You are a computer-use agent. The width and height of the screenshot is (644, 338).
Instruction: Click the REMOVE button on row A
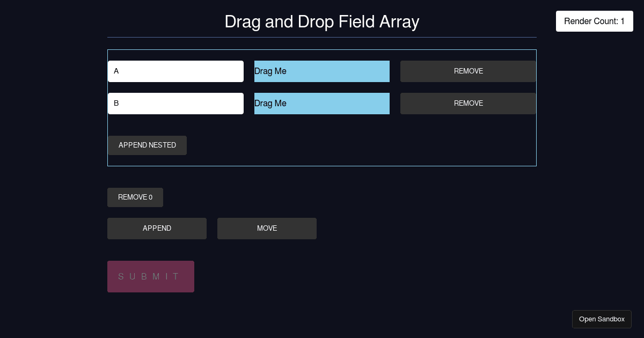click(468, 71)
